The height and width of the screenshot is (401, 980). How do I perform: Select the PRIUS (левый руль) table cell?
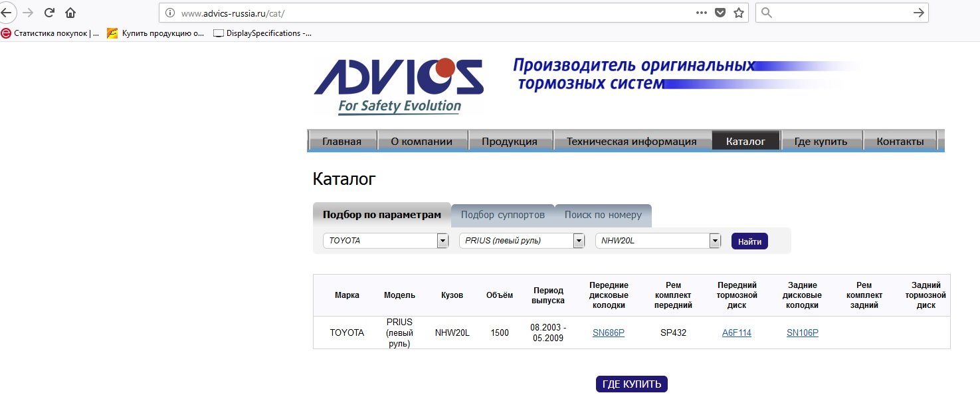click(x=400, y=333)
